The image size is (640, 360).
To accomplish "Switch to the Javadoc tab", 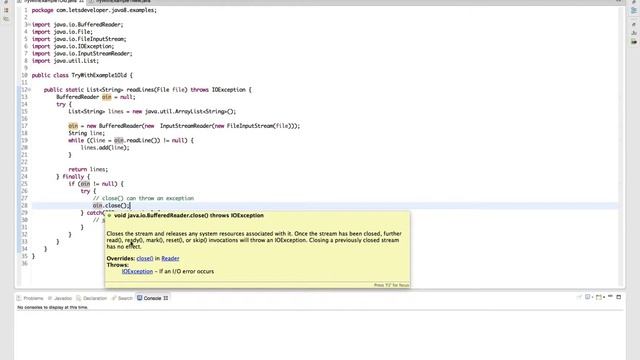I will click(x=60, y=298).
